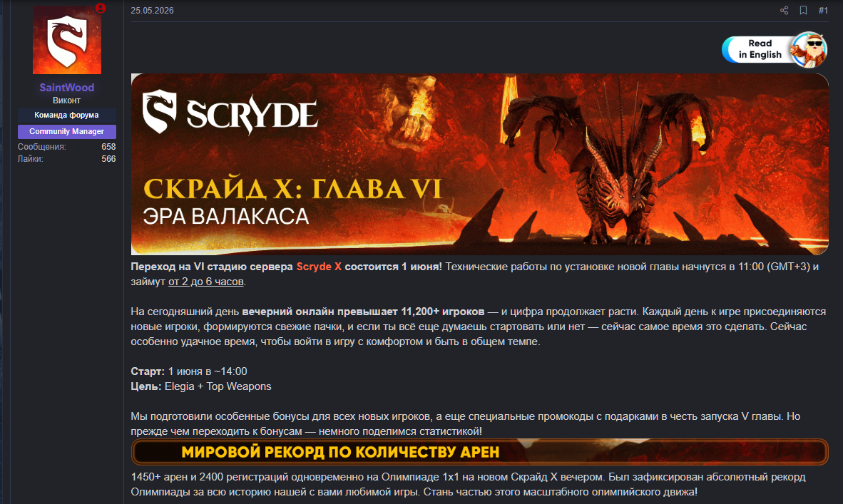Open the SaintWood username profile link
The image size is (843, 504).
[66, 88]
